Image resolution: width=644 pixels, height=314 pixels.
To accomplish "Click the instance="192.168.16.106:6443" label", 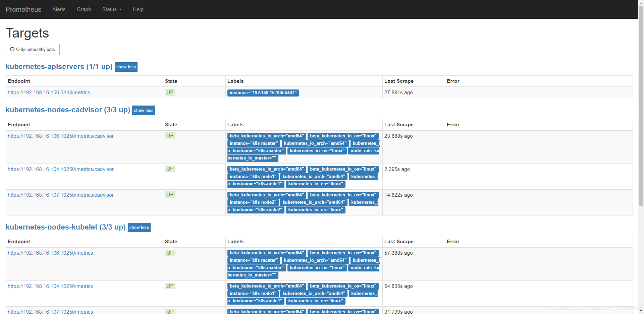I will pyautogui.click(x=263, y=93).
